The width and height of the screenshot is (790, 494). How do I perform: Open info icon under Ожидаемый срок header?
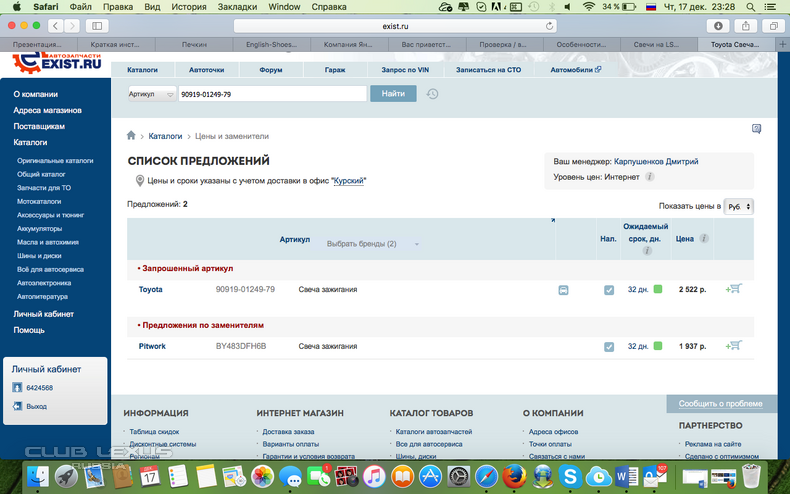[647, 251]
